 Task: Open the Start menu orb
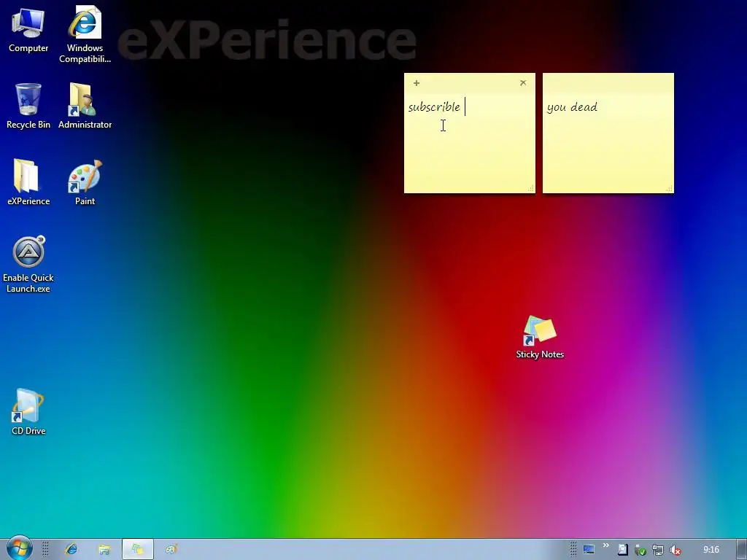pos(19,548)
